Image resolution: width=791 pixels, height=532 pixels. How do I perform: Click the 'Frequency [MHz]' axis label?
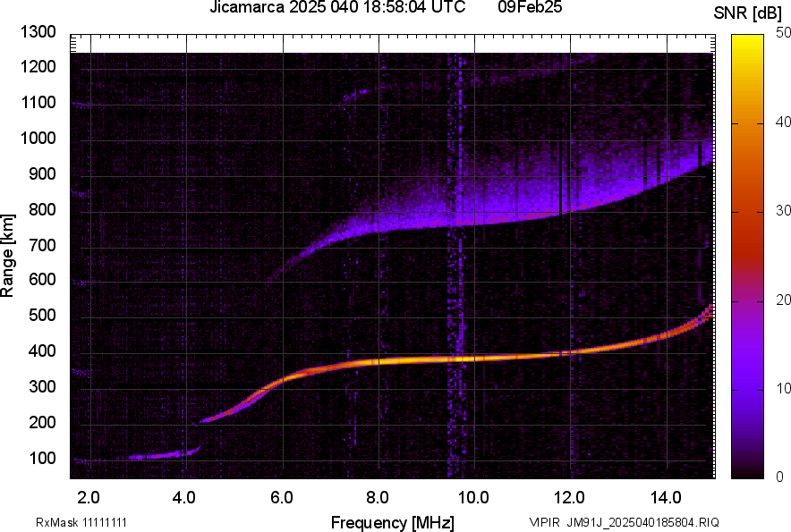[x=393, y=522]
